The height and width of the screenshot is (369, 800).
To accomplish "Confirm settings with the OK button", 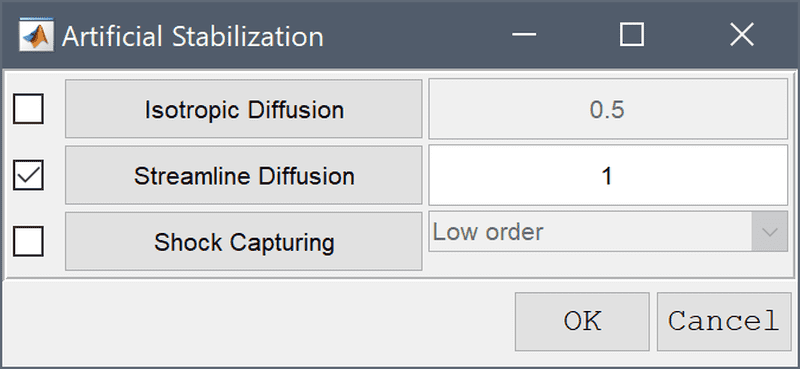I will pos(582,322).
